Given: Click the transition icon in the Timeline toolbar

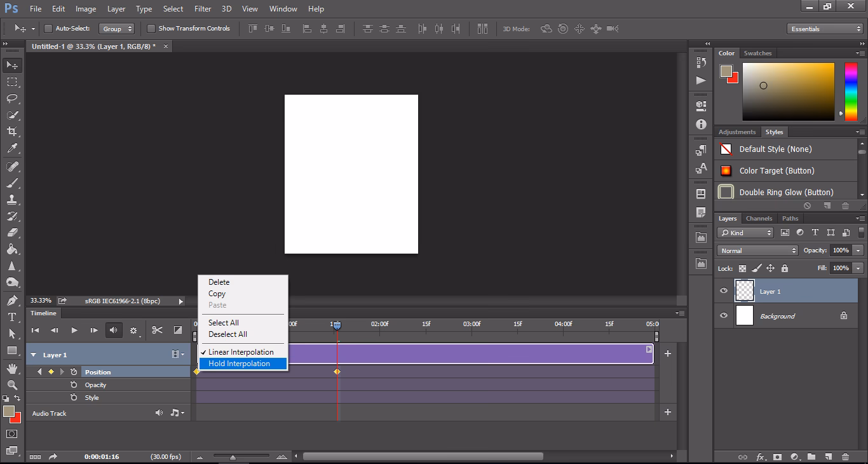Looking at the screenshot, I should click(x=178, y=331).
